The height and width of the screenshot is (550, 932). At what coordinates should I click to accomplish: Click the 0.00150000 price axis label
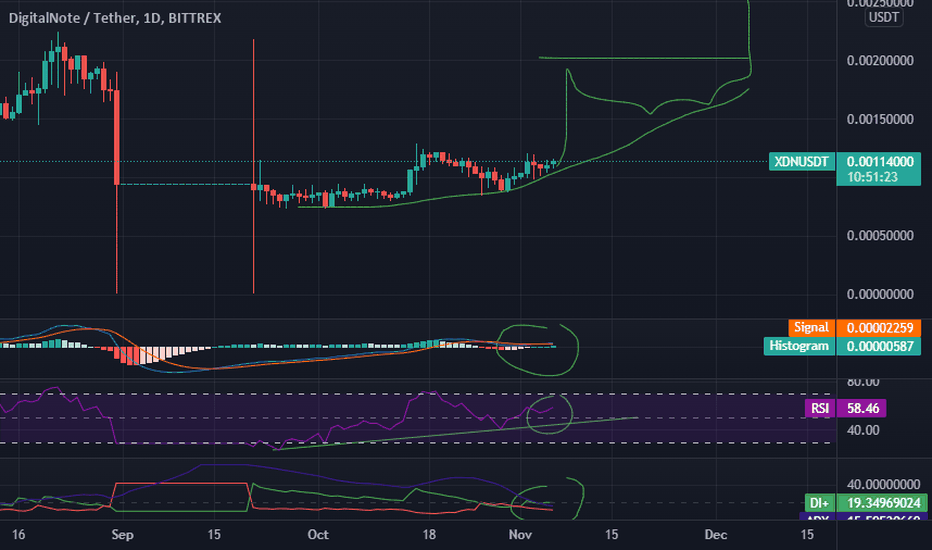880,120
